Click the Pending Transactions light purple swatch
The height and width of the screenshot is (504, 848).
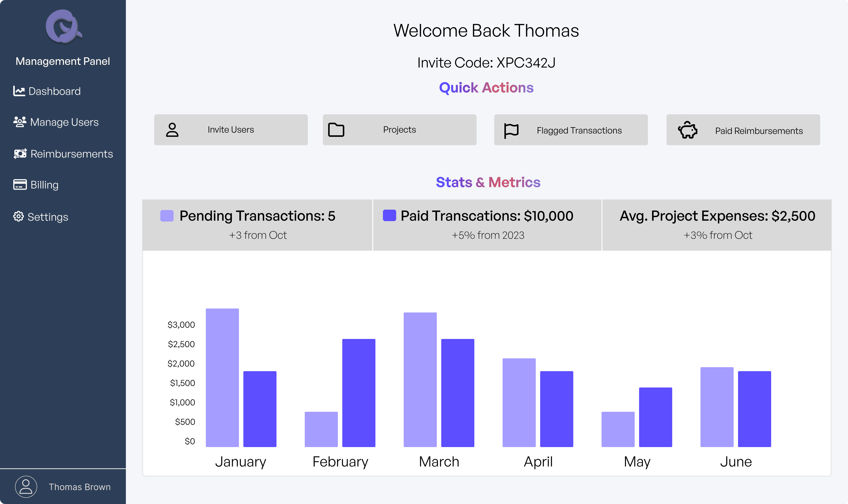point(167,216)
